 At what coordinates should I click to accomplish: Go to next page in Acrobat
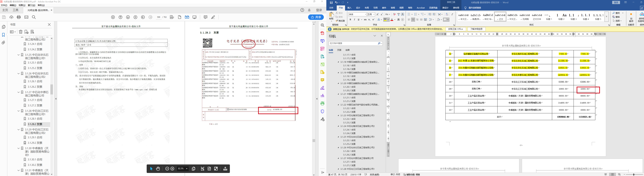pos(128,17)
